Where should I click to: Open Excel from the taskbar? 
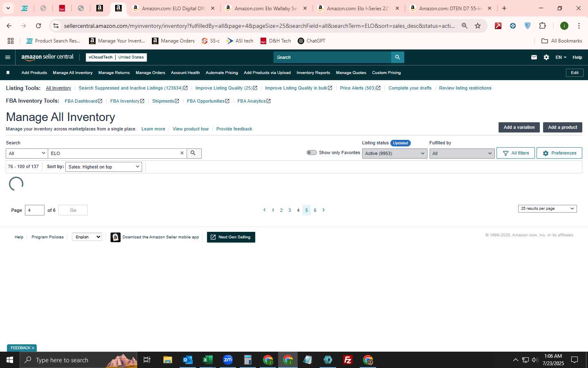click(x=207, y=360)
